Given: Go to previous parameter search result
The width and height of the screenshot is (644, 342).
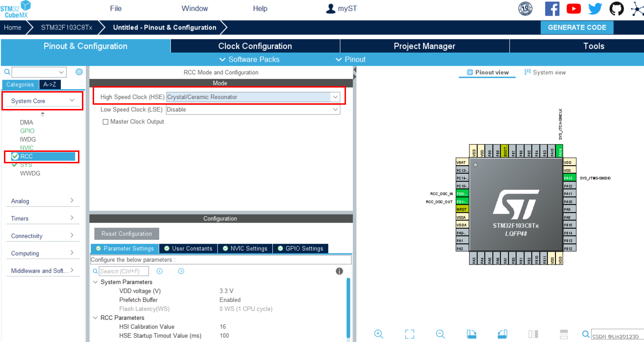Looking at the screenshot, I should [x=160, y=271].
